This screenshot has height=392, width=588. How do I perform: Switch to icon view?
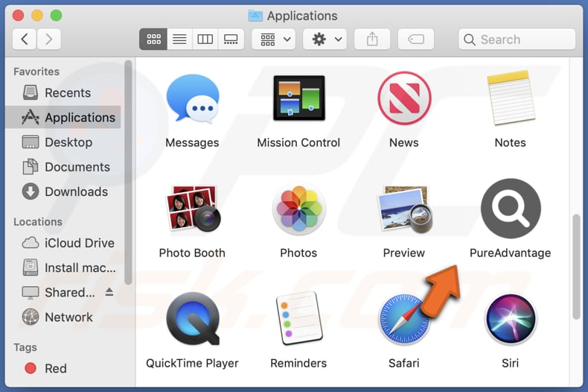153,39
